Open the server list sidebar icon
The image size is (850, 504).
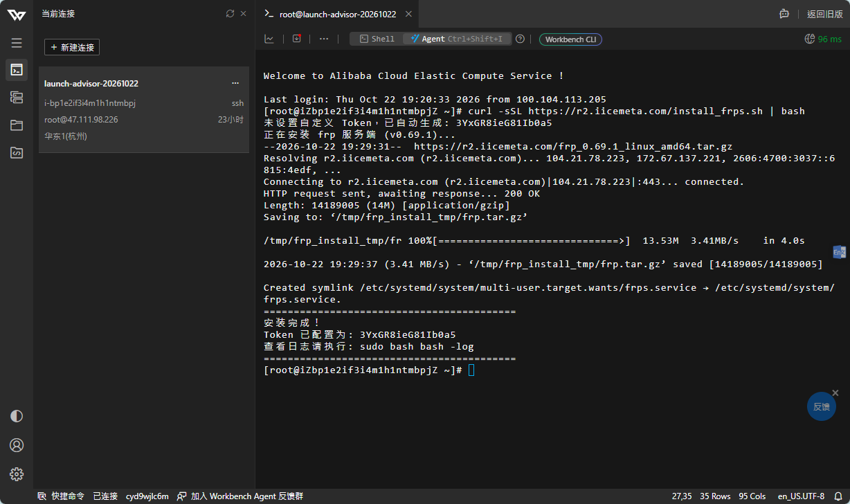(17, 97)
